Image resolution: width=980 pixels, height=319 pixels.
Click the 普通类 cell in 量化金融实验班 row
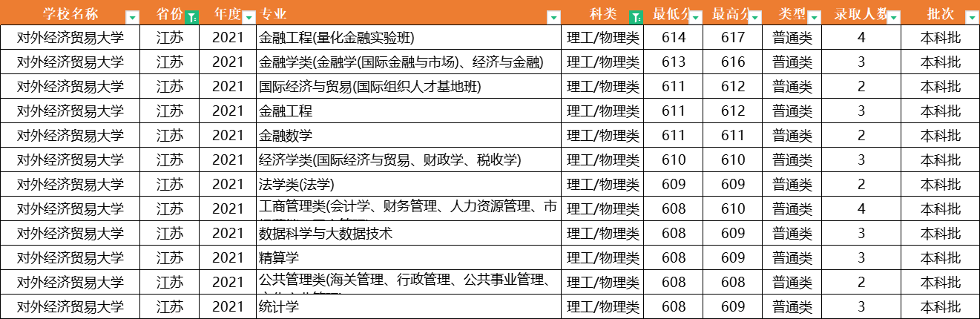click(792, 38)
